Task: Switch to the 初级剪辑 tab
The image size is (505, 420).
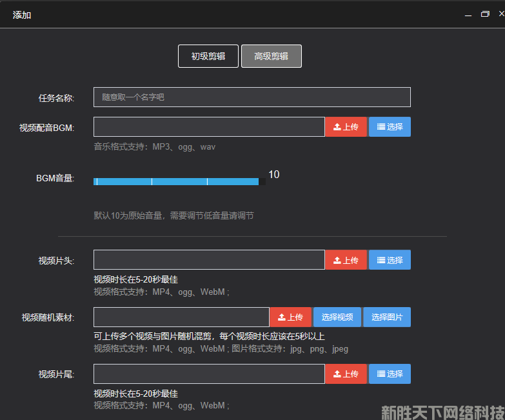Action: tap(208, 56)
